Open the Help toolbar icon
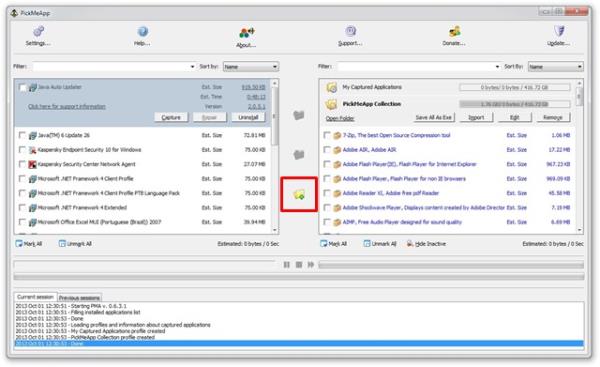This screenshot has height=367, width=600. tap(142, 35)
